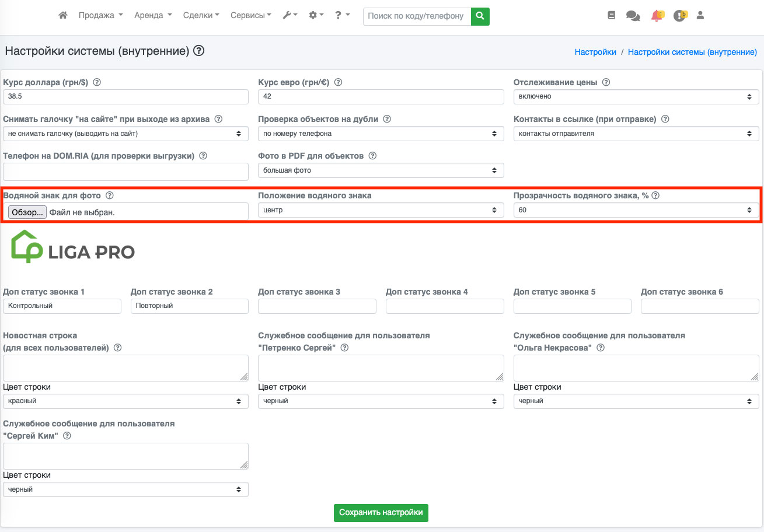Open the chat messages icon
The width and height of the screenshot is (764, 532).
tap(633, 16)
